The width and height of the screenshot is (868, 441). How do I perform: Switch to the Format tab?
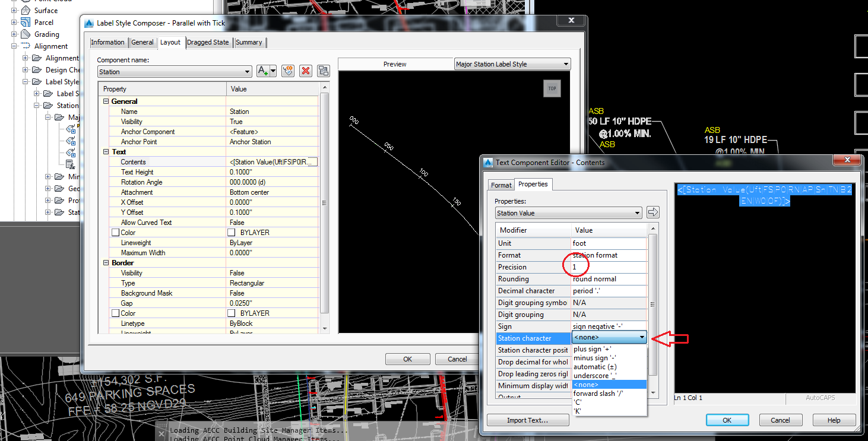(500, 185)
